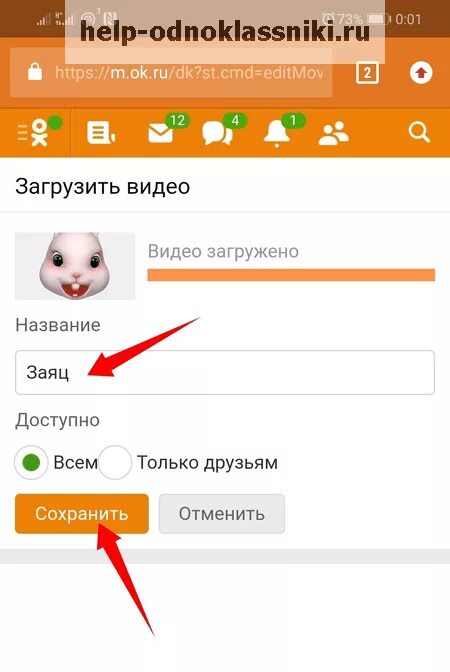The image size is (450, 672).
Task: Tap the Только друзьям label text
Action: 207,463
